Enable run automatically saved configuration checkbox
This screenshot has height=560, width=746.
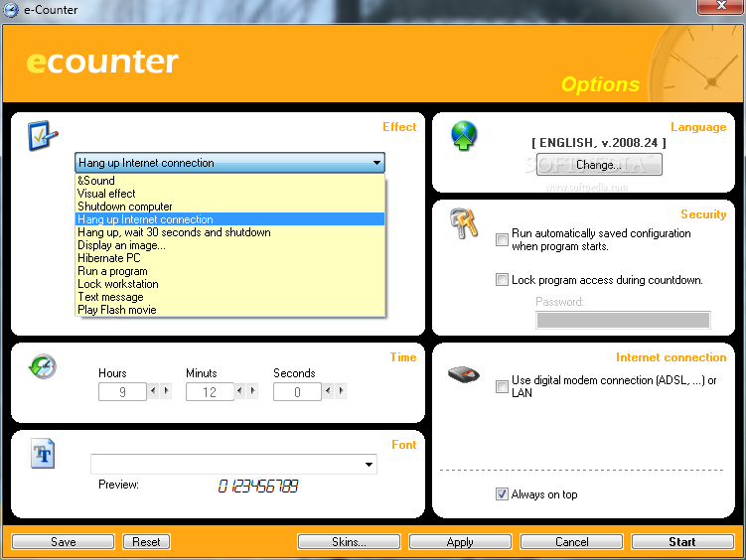pyautogui.click(x=502, y=239)
